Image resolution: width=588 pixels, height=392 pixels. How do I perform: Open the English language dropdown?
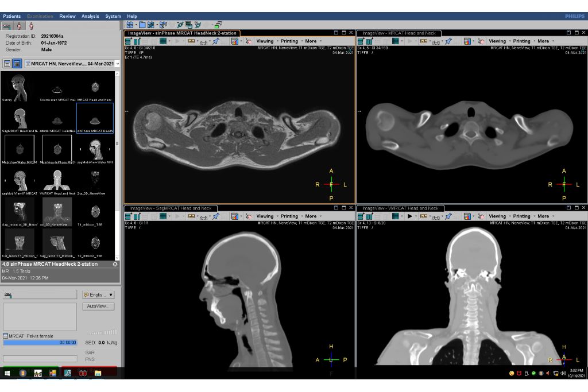(x=98, y=295)
